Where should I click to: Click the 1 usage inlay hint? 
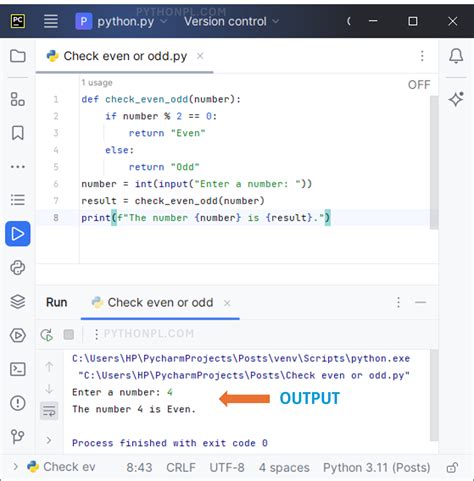tap(97, 83)
